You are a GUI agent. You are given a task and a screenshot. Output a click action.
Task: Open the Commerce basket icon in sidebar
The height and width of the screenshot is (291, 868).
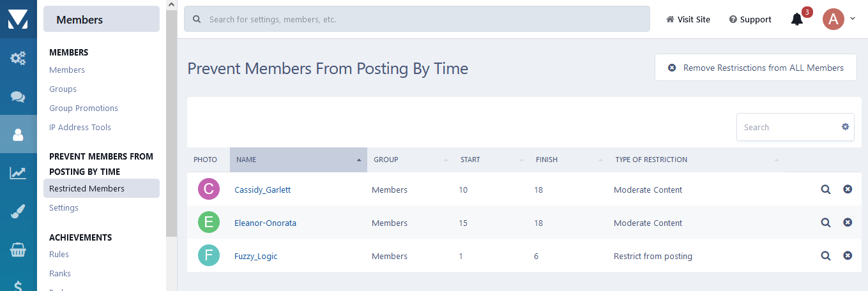coord(18,250)
